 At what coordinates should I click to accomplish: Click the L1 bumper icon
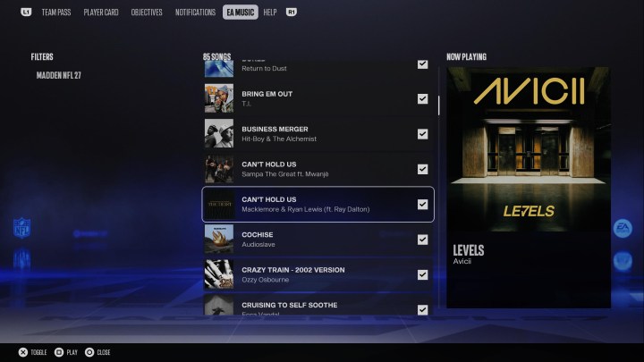point(26,13)
